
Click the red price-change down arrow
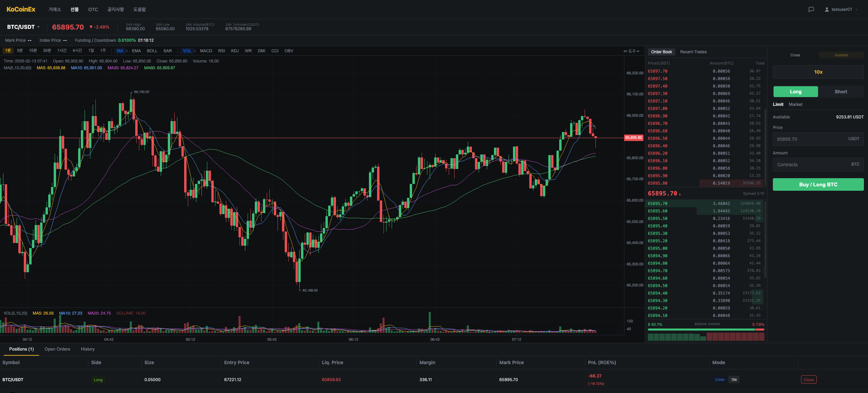[91, 27]
